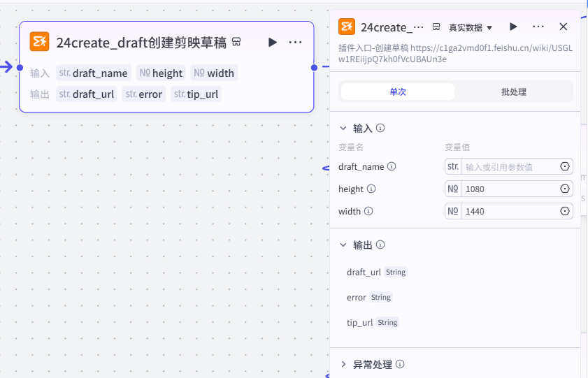Open the 真实数据 dropdown
The width and height of the screenshot is (588, 378).
[471, 27]
